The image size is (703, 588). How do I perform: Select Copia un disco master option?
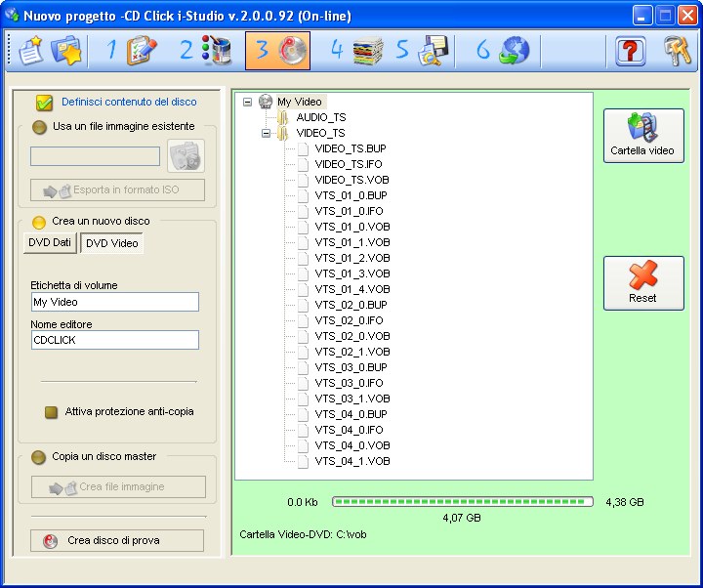tap(40, 457)
